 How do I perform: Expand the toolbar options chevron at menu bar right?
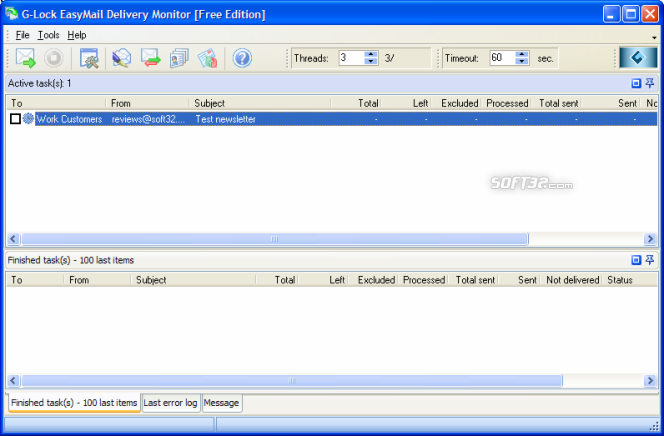pyautogui.click(x=654, y=38)
